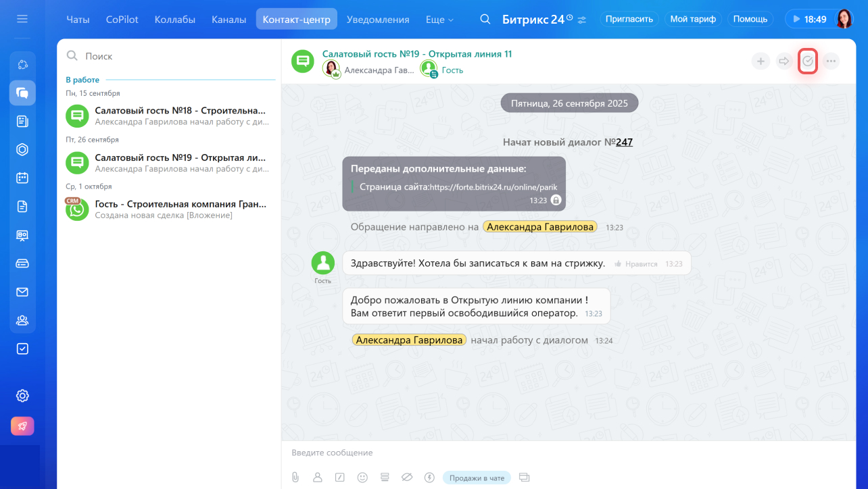Switch to the "Каналы" tab
Screen dimensions: 868x489
point(228,20)
